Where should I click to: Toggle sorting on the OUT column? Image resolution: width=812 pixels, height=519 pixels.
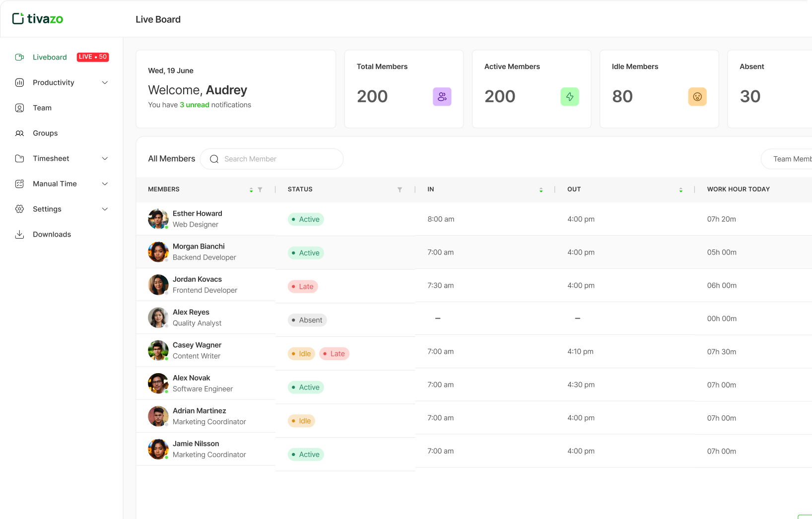pos(681,190)
